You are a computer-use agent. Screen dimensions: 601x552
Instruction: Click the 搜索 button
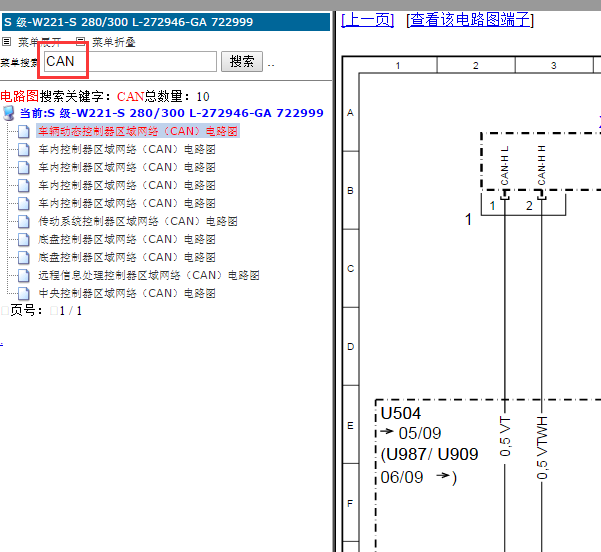point(242,61)
